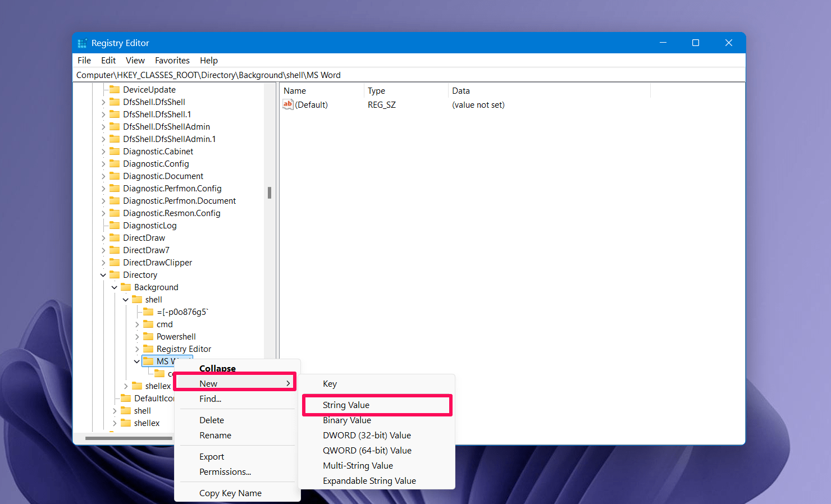Click the DirectDraw folder icon
Image resolution: width=831 pixels, height=504 pixels.
pos(115,237)
